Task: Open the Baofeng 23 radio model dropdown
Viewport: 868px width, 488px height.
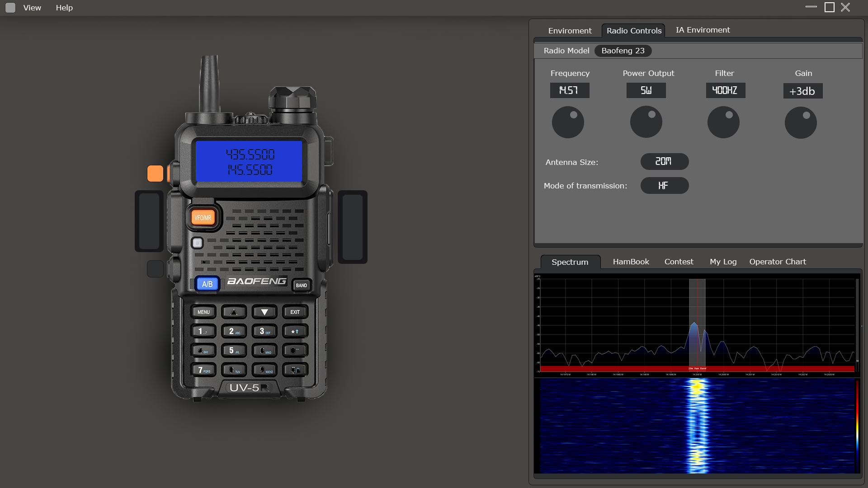Action: pos(623,51)
